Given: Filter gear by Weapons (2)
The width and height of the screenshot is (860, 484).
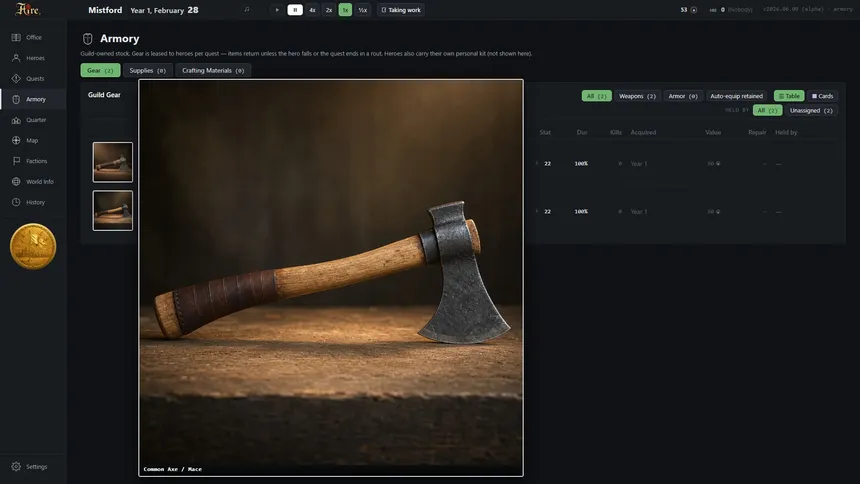Looking at the screenshot, I should tap(637, 96).
